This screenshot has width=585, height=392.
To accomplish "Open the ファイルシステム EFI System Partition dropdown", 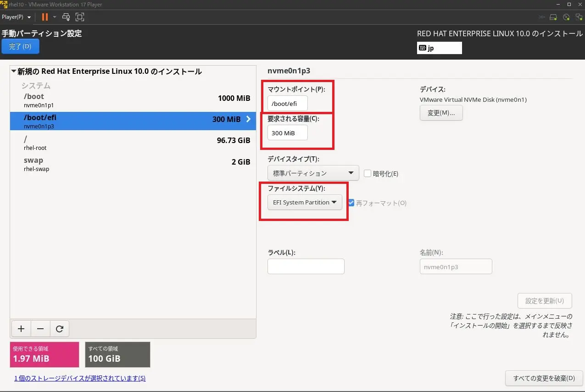I will click(305, 202).
